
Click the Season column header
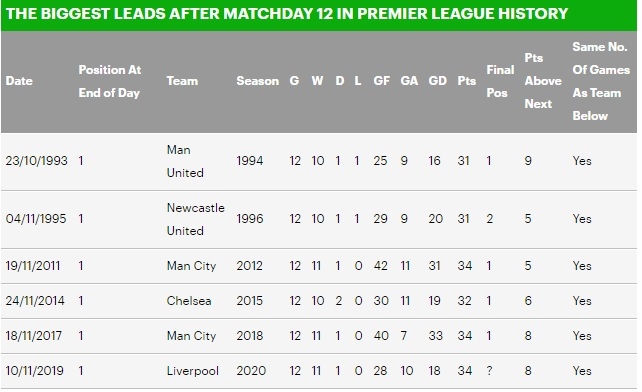tap(258, 81)
